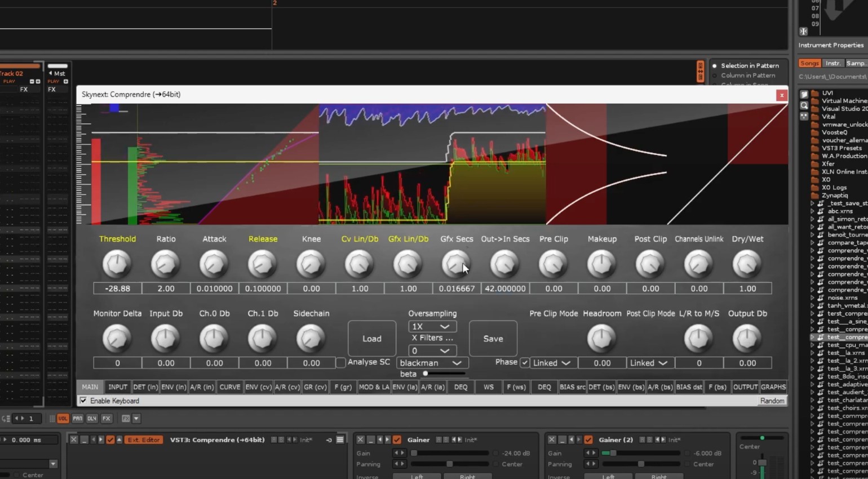868x479 pixels.
Task: Open the Comprendre device menu icon
Action: tap(340, 440)
